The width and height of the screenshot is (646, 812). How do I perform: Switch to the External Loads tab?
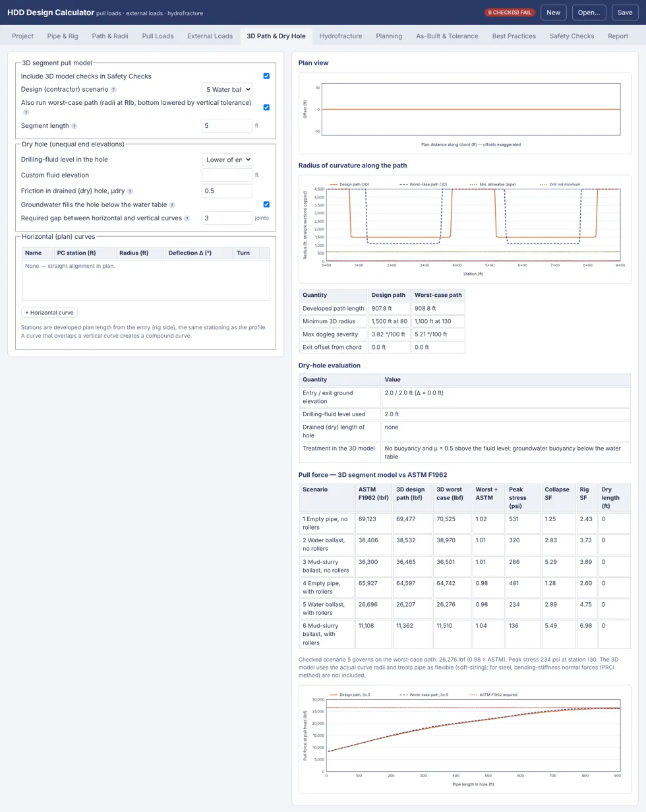[x=210, y=36]
